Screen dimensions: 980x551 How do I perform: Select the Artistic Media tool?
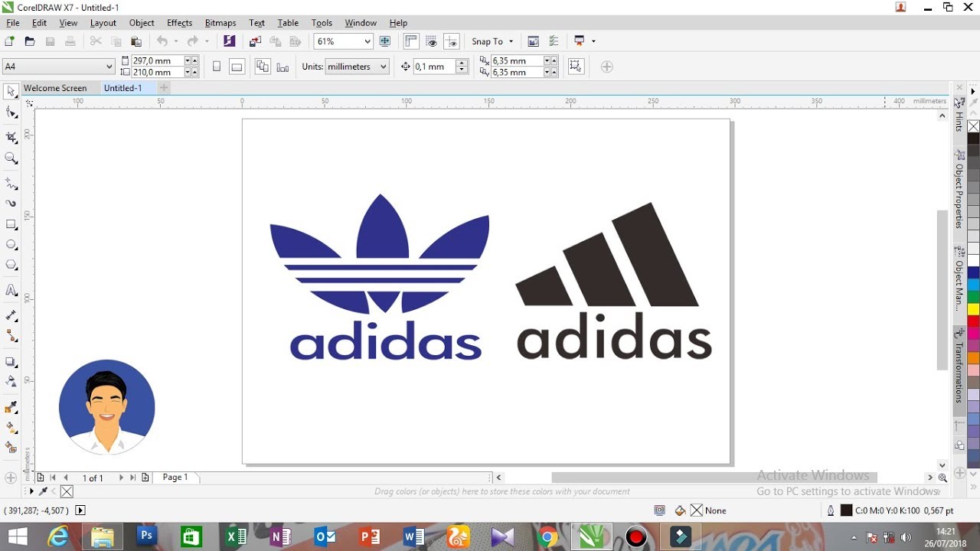pos(11,204)
